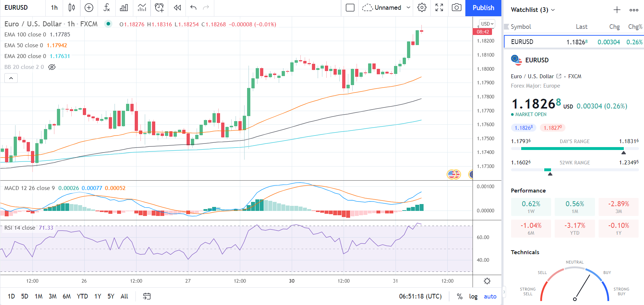This screenshot has width=644, height=305.
Task: Open the timezone 06:51:18 (UTC) menu
Action: [420, 296]
